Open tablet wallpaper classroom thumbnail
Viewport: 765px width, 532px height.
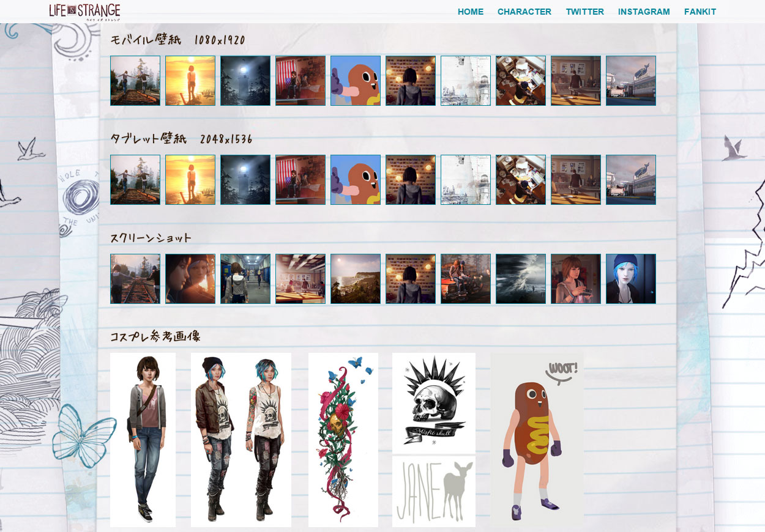click(x=576, y=180)
